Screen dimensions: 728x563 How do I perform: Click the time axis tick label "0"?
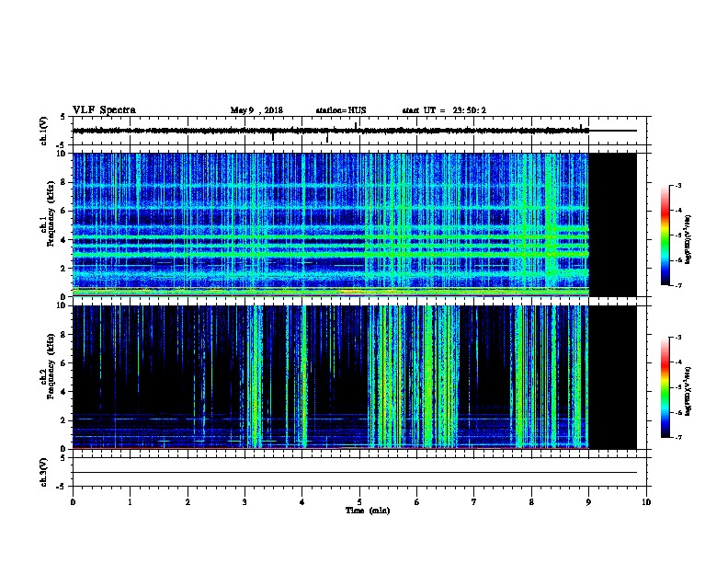tap(73, 502)
